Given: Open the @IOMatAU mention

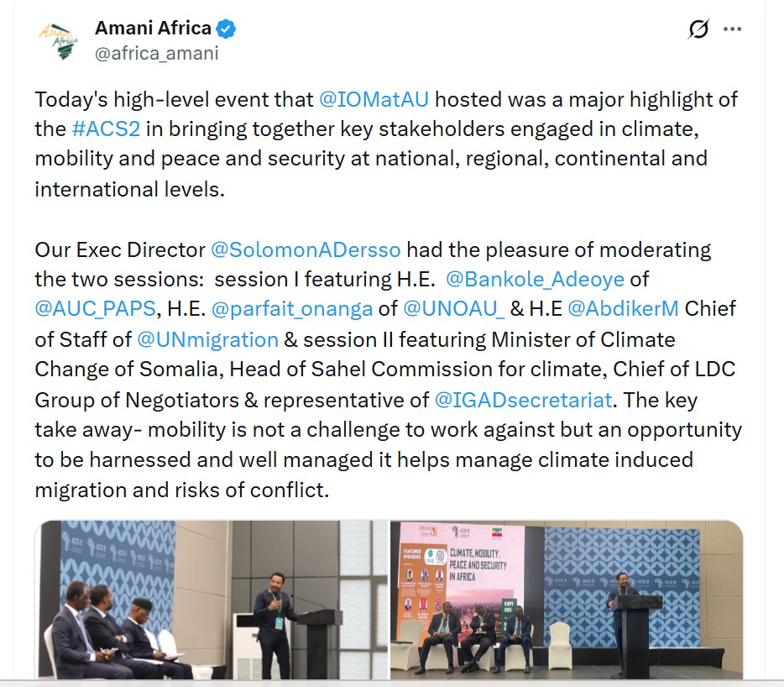Looking at the screenshot, I should (x=374, y=99).
